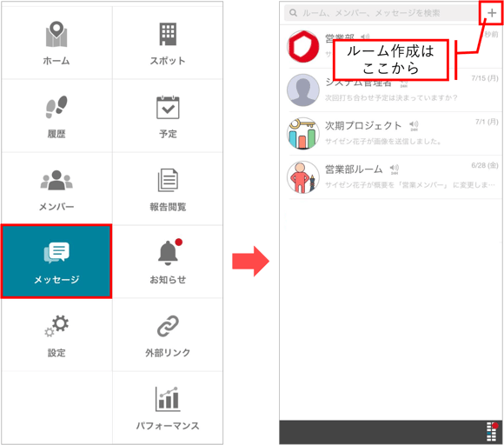Open 外部リンク chain link icon
This screenshot has width=504, height=445.
pos(168,326)
